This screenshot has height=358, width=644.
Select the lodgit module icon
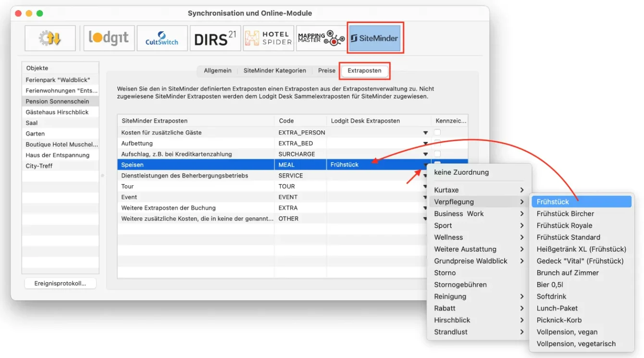[x=109, y=38]
